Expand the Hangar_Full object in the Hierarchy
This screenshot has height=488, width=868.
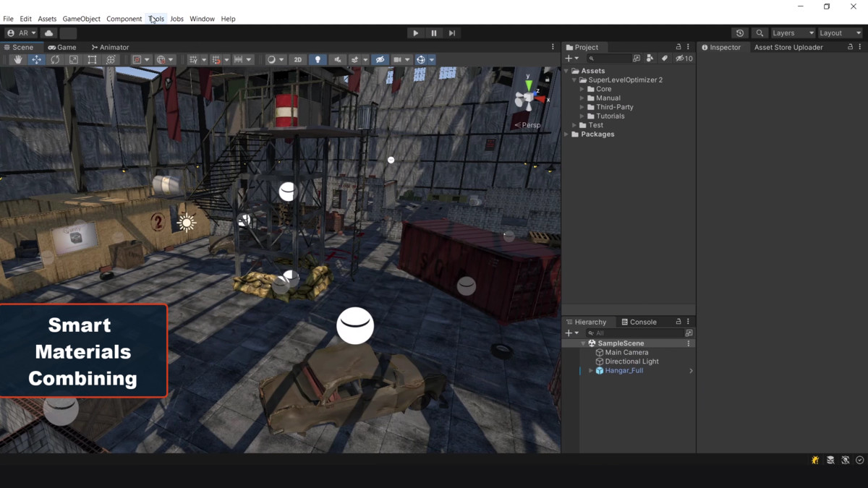point(590,370)
